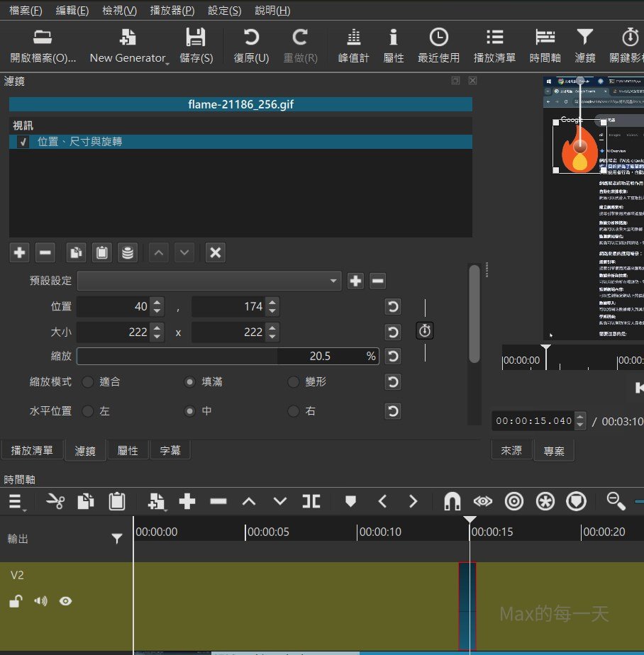Open the timeline hamburger menu
Image resolution: width=644 pixels, height=655 pixels.
(x=16, y=502)
